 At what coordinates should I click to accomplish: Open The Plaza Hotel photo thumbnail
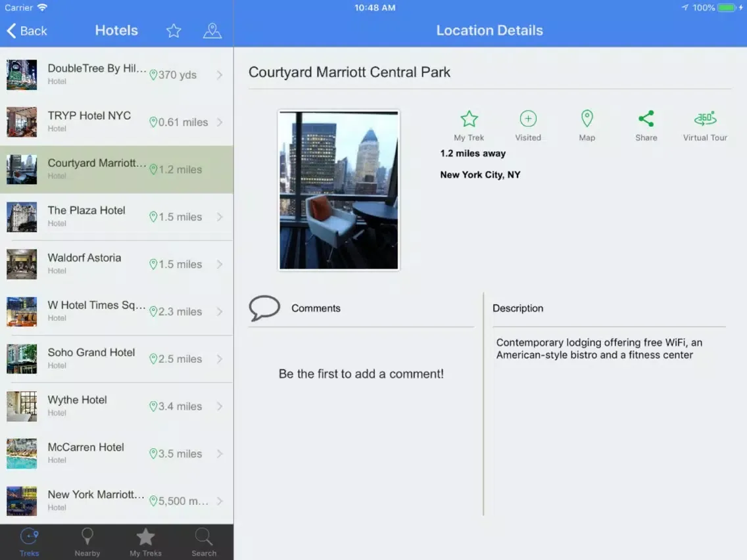22,217
